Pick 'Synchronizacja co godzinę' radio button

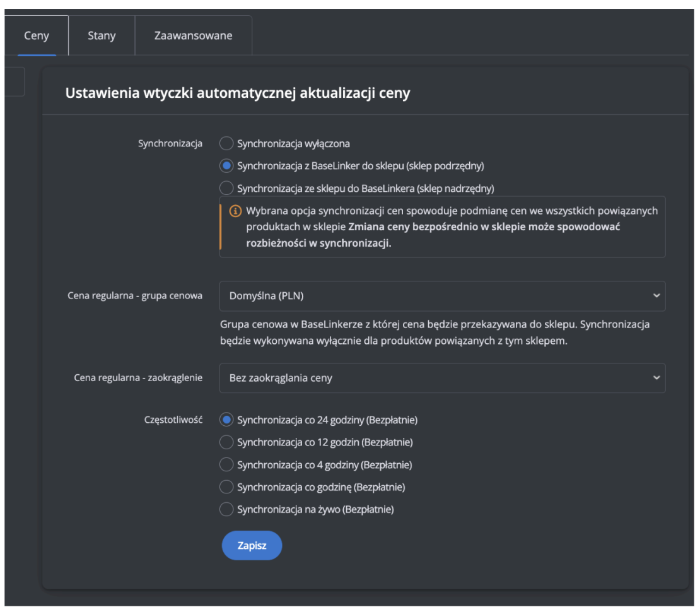(226, 487)
